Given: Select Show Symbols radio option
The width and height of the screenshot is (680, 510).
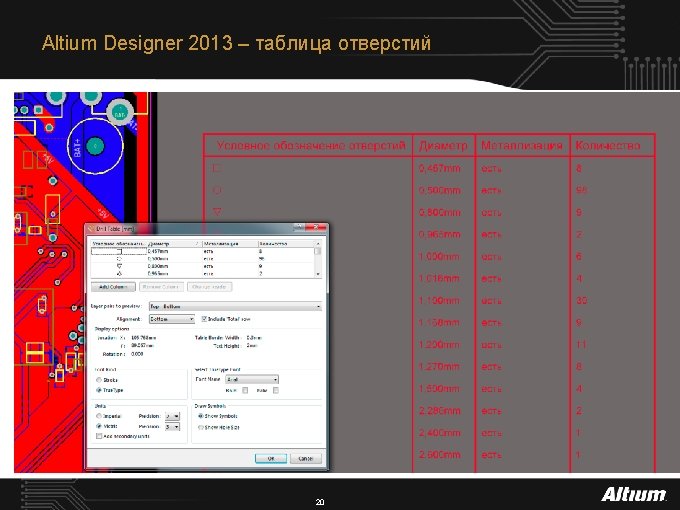Looking at the screenshot, I should tap(201, 416).
